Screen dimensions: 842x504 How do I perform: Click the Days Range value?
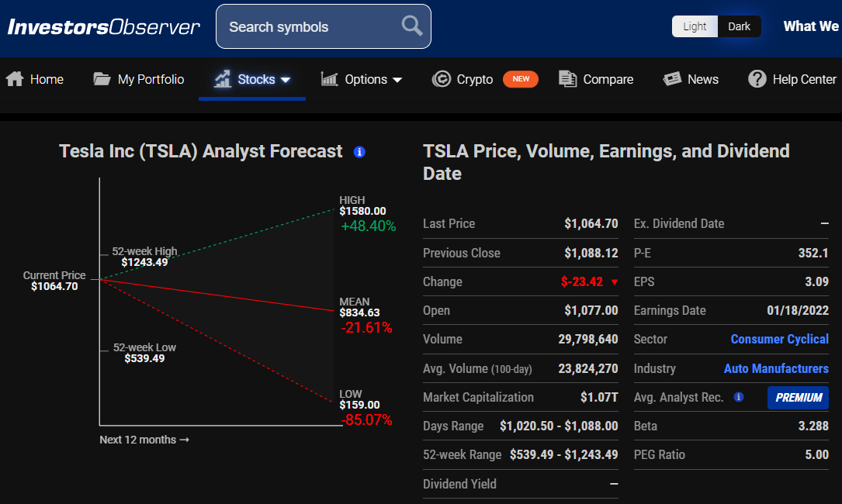pyautogui.click(x=559, y=426)
